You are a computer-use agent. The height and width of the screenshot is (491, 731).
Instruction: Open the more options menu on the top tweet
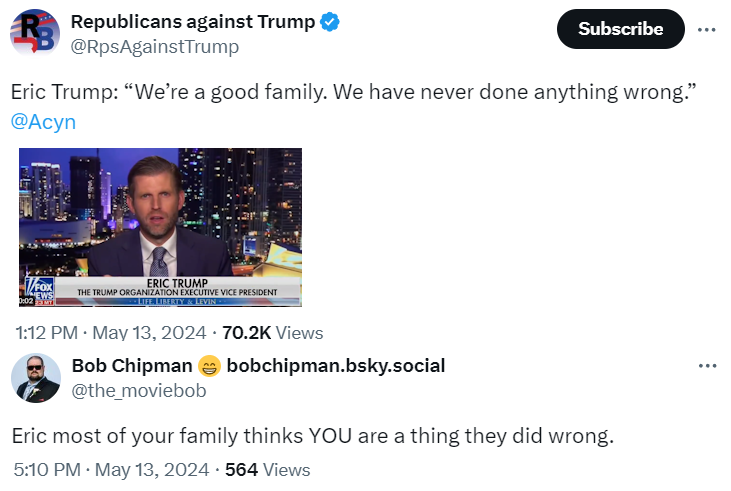pyautogui.click(x=706, y=29)
